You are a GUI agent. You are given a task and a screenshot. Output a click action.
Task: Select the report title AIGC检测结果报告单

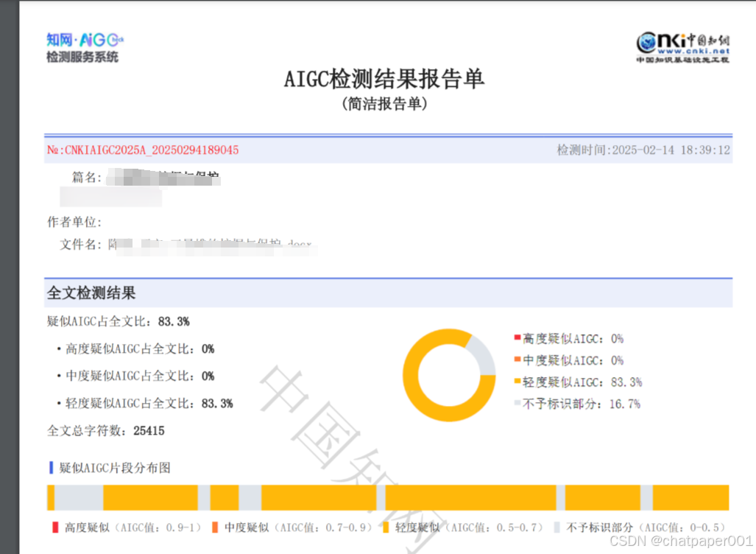[x=384, y=79]
